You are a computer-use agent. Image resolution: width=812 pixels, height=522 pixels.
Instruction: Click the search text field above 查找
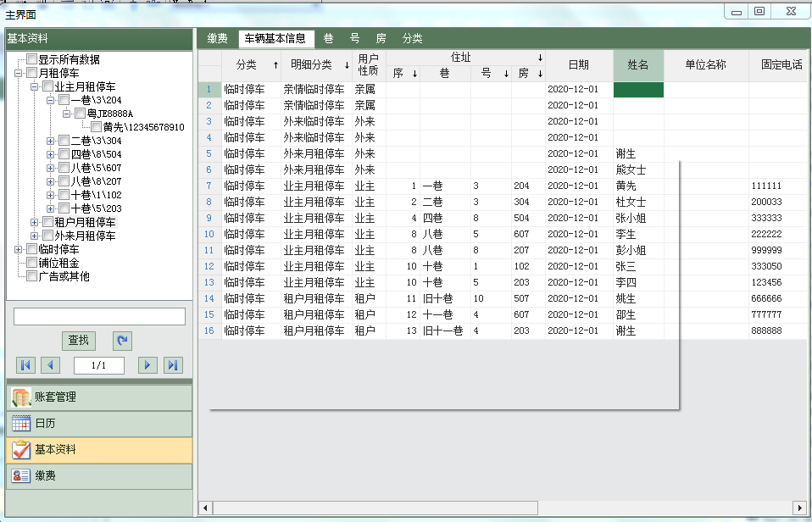click(99, 316)
